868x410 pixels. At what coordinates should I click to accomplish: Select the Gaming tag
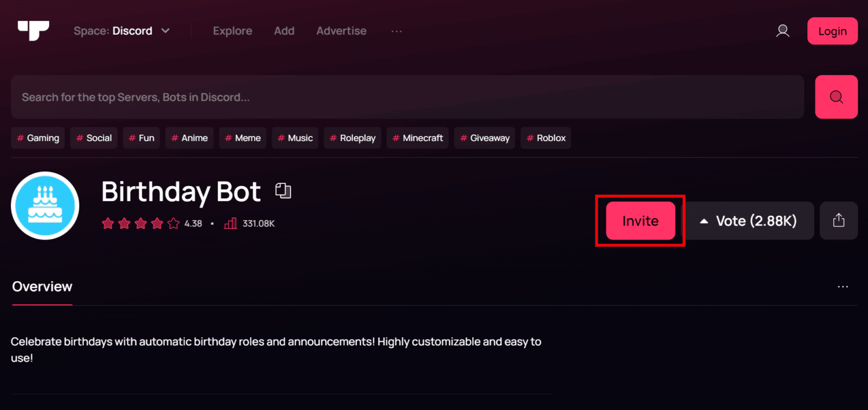click(x=38, y=138)
